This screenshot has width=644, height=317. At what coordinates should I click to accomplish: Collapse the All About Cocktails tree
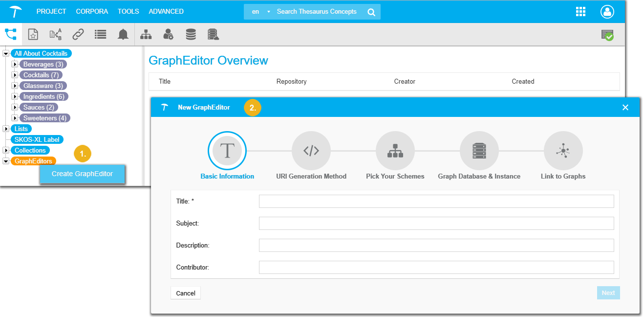pyautogui.click(x=6, y=53)
